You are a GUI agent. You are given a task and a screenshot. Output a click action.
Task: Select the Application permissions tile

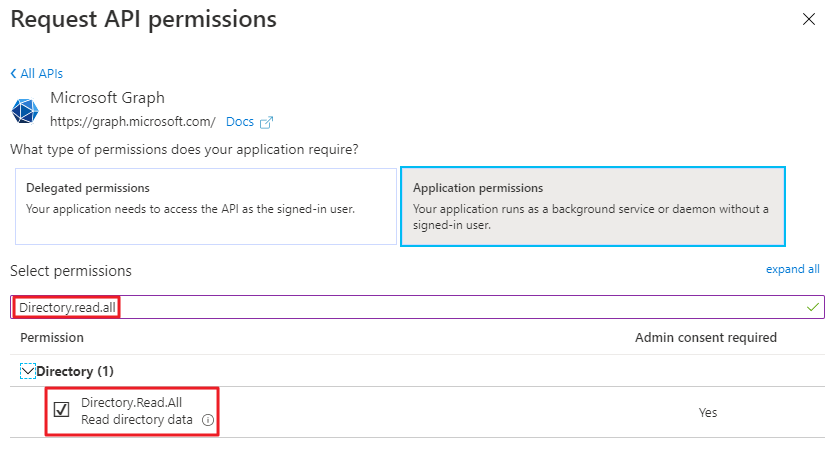[x=593, y=206]
